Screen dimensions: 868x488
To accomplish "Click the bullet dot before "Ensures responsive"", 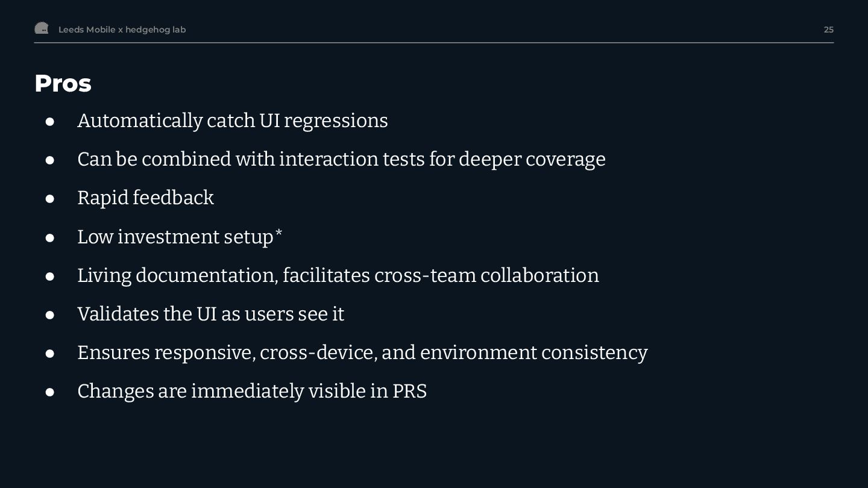I will coord(50,354).
